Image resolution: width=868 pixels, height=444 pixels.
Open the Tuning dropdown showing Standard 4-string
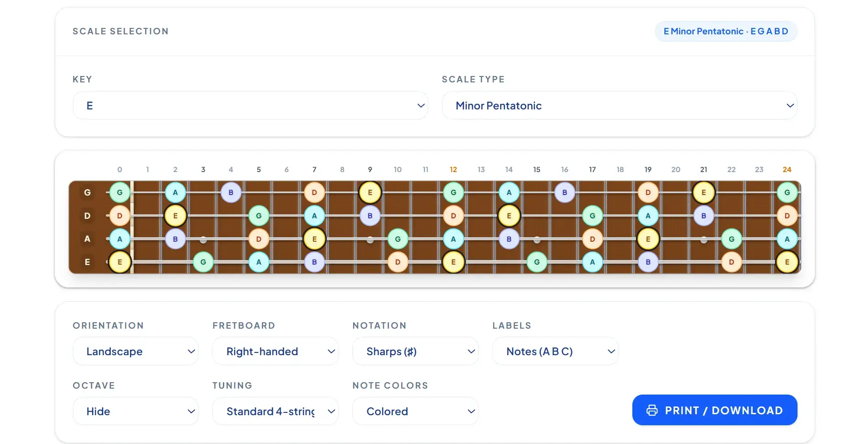coord(275,411)
